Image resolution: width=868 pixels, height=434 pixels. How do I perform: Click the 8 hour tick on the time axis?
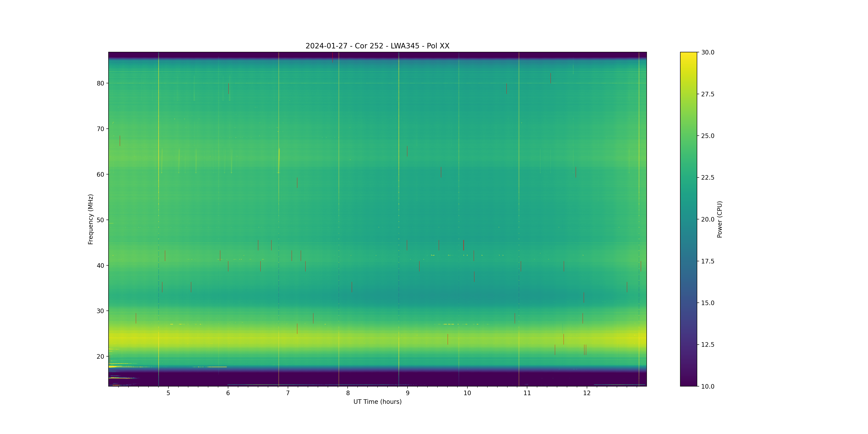coord(348,393)
